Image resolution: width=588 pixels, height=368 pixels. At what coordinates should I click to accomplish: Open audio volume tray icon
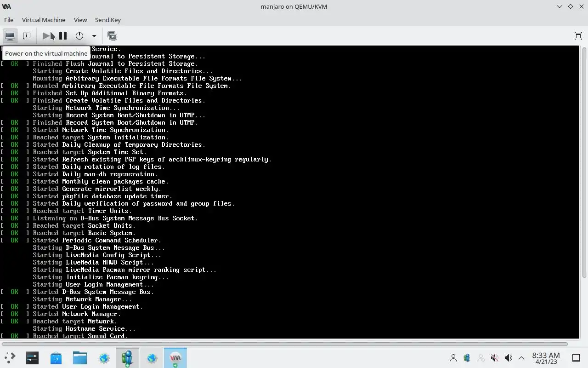509,358
